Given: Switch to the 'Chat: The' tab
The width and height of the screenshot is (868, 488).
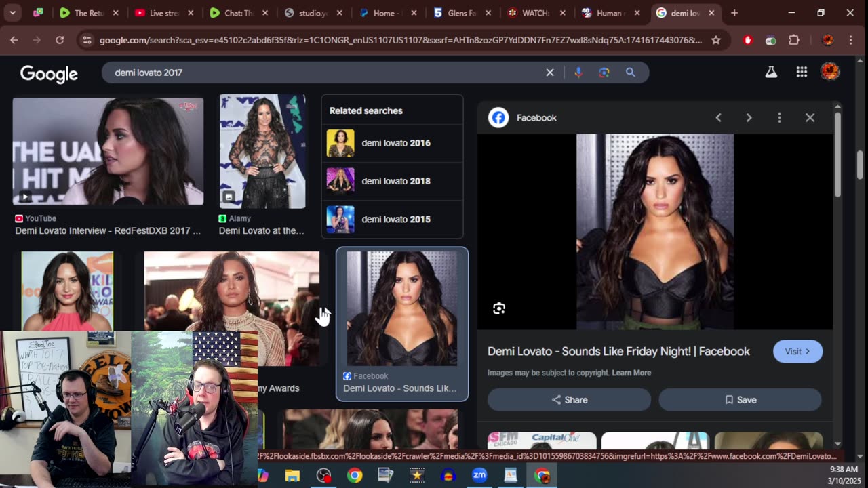Looking at the screenshot, I should coord(239,13).
